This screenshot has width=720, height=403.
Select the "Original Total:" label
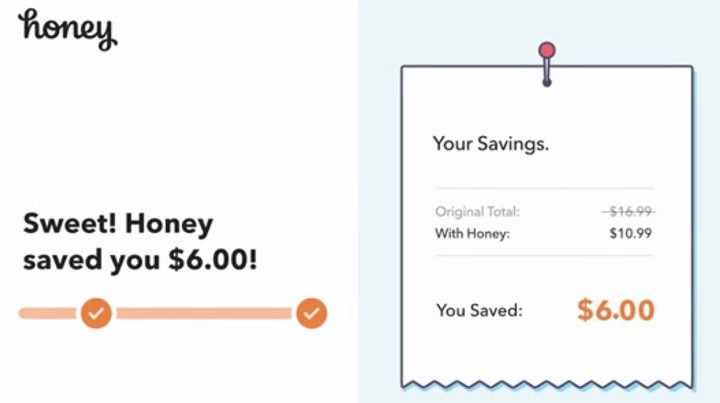(477, 212)
